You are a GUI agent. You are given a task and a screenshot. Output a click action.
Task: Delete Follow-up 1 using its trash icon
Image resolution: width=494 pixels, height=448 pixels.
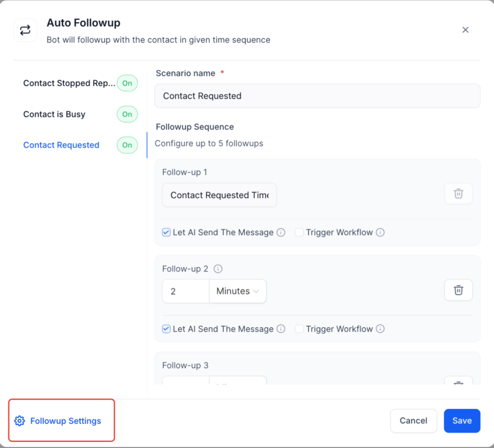pyautogui.click(x=458, y=194)
